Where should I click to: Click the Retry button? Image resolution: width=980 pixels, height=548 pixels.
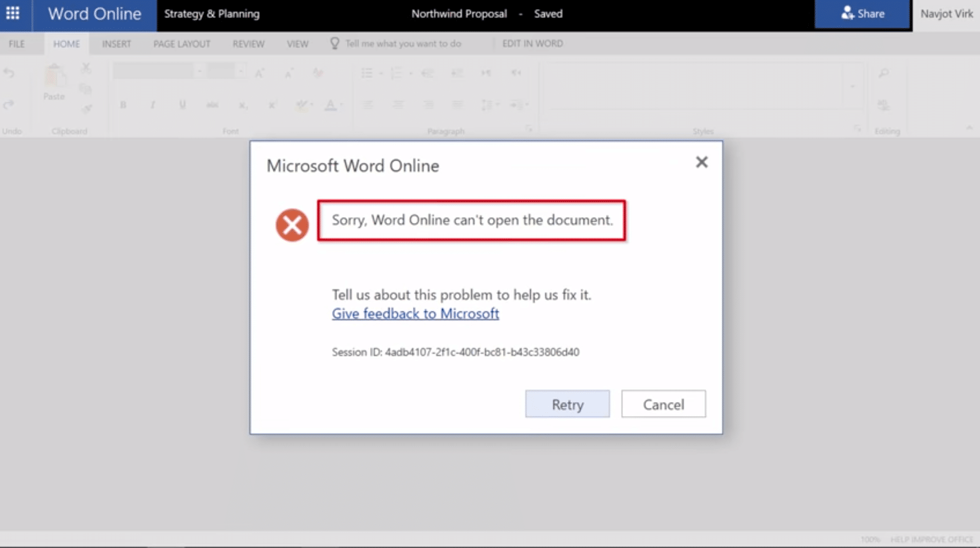[567, 404]
